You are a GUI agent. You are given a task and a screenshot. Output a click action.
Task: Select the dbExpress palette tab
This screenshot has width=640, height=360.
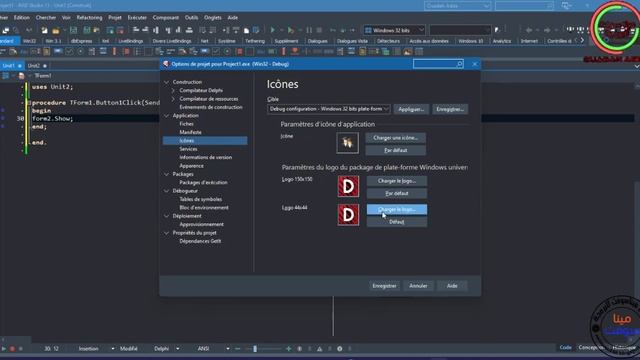tap(81, 41)
